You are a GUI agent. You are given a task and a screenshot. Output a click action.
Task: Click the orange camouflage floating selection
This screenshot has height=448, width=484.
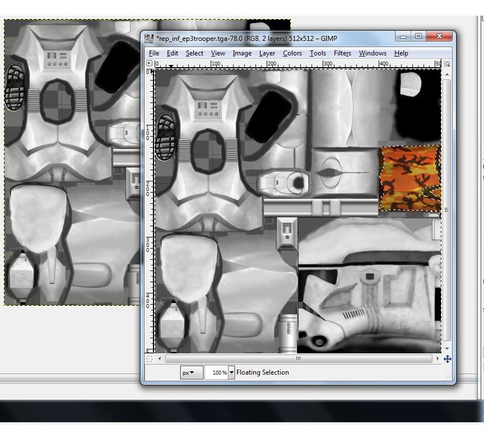tap(409, 178)
